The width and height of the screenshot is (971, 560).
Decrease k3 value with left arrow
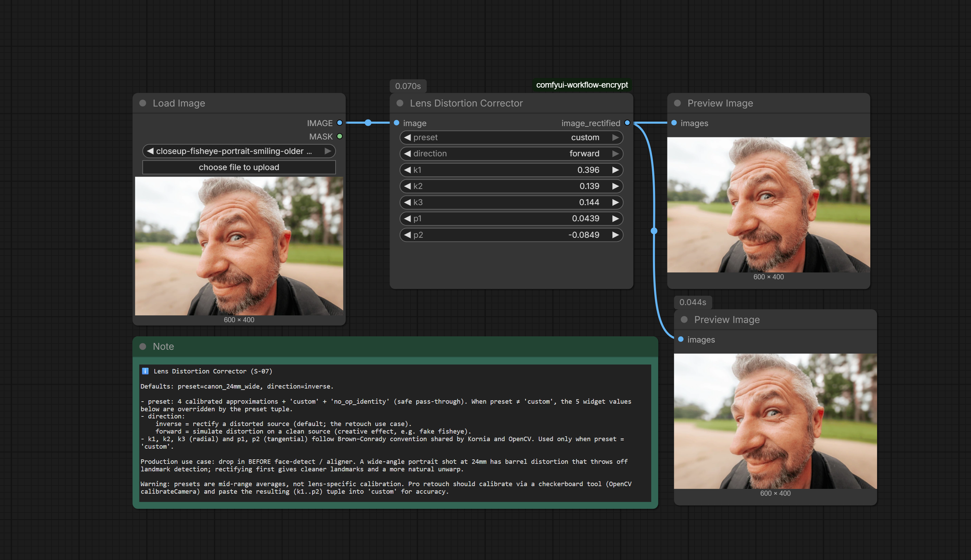point(407,202)
